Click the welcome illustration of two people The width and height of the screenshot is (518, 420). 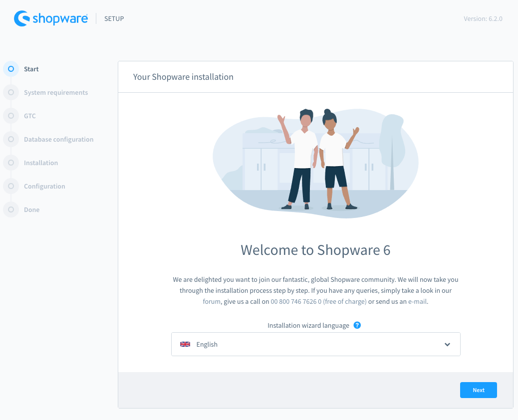click(315, 163)
